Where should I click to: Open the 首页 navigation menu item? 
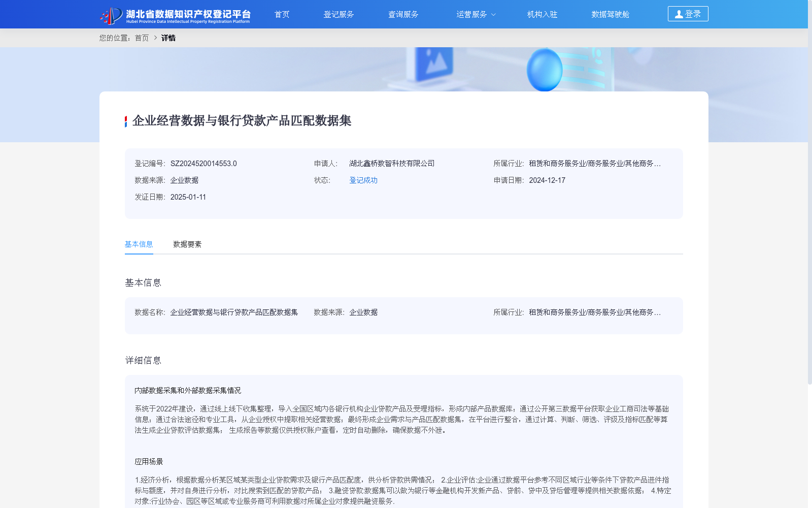(282, 14)
